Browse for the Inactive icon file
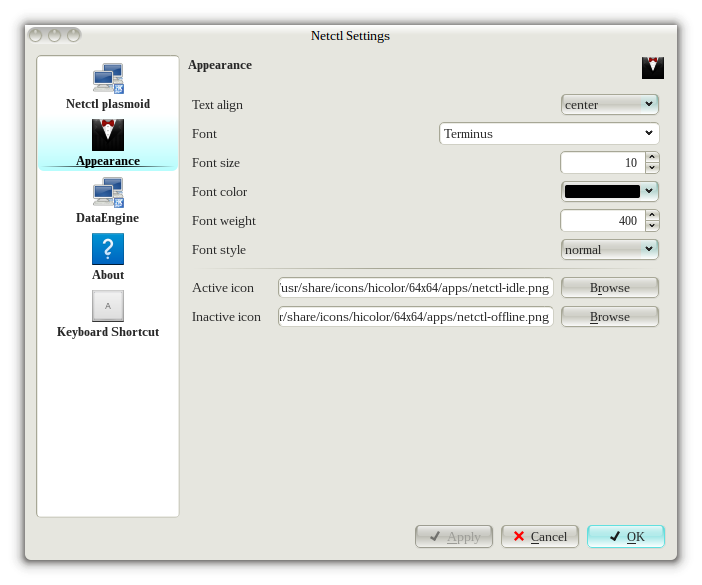Screen dimensions: 702x585 click(609, 317)
